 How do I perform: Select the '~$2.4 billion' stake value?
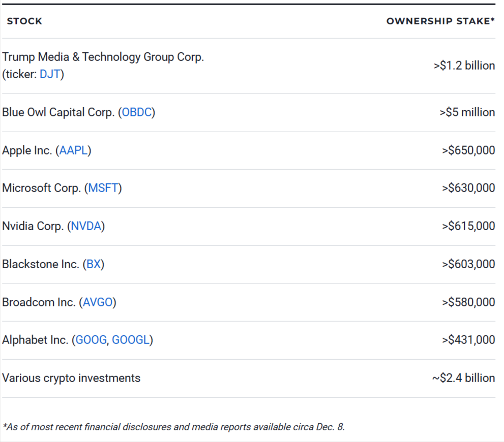[x=463, y=378]
